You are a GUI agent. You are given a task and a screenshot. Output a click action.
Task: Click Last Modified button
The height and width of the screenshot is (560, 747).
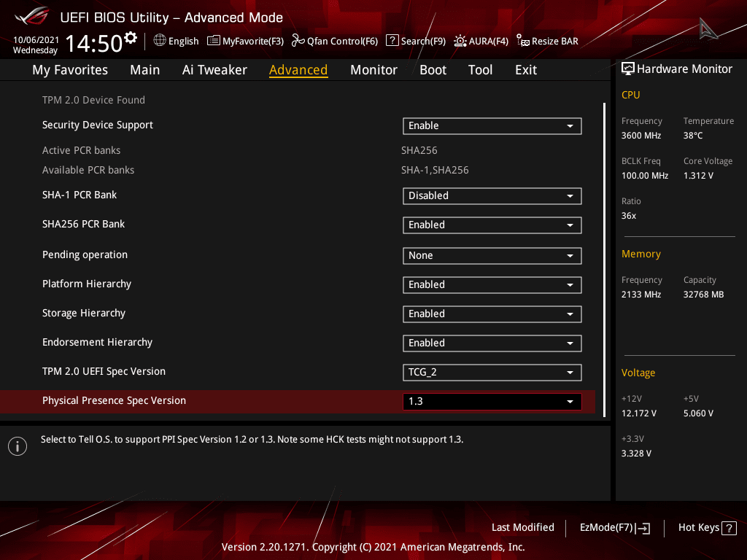click(522, 528)
